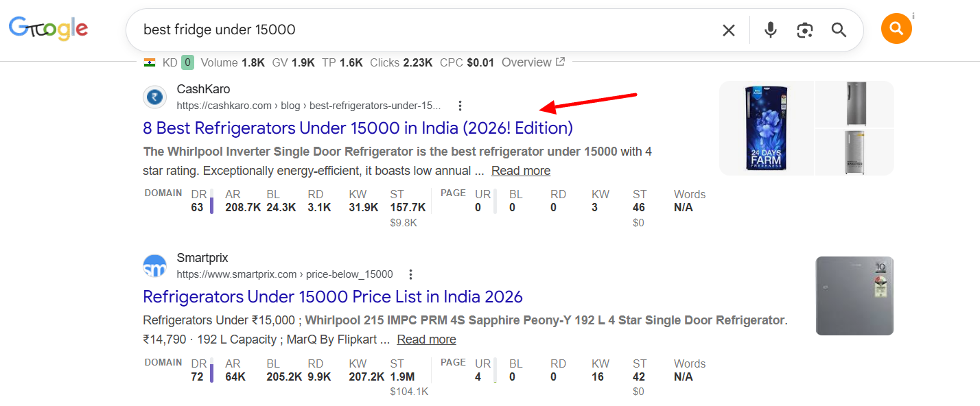Click the KD 0 difficulty badge

(x=187, y=62)
